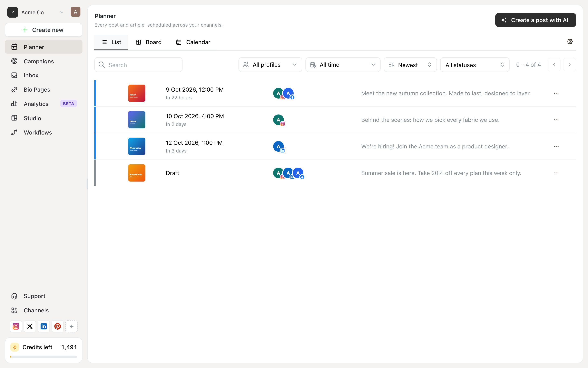The height and width of the screenshot is (368, 588).
Task: Open Campaigns in the sidebar
Action: pos(44,61)
